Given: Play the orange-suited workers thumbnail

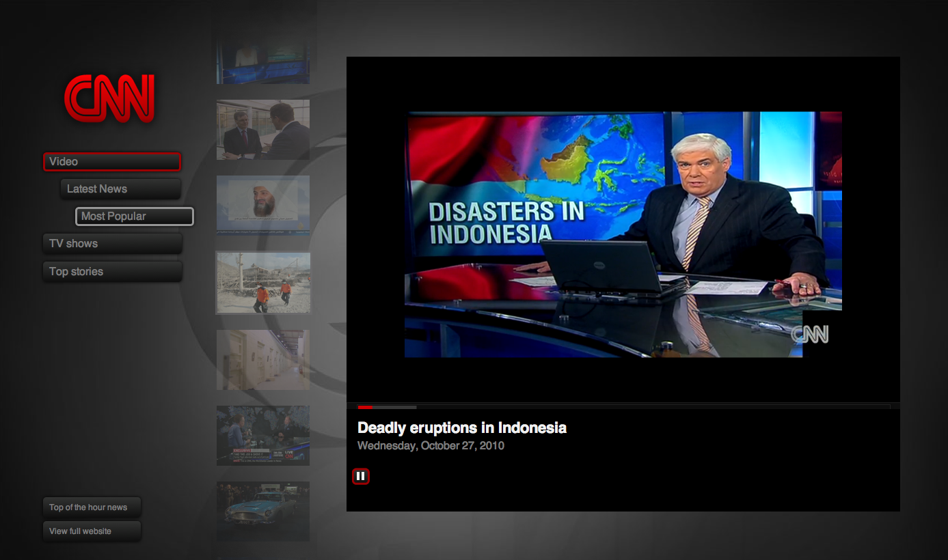Looking at the screenshot, I should pos(263,283).
